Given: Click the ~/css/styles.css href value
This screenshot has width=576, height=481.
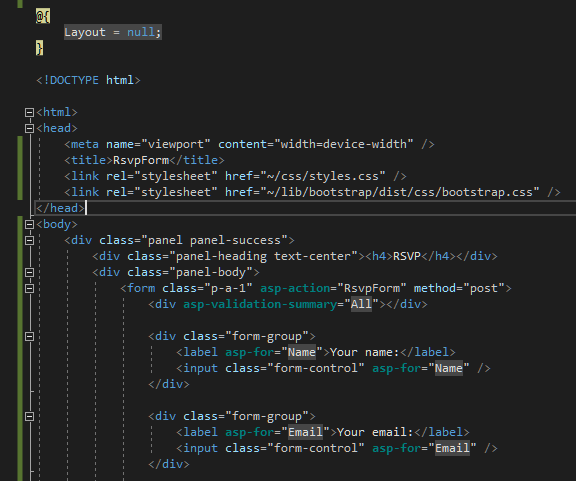Looking at the screenshot, I should [x=323, y=176].
